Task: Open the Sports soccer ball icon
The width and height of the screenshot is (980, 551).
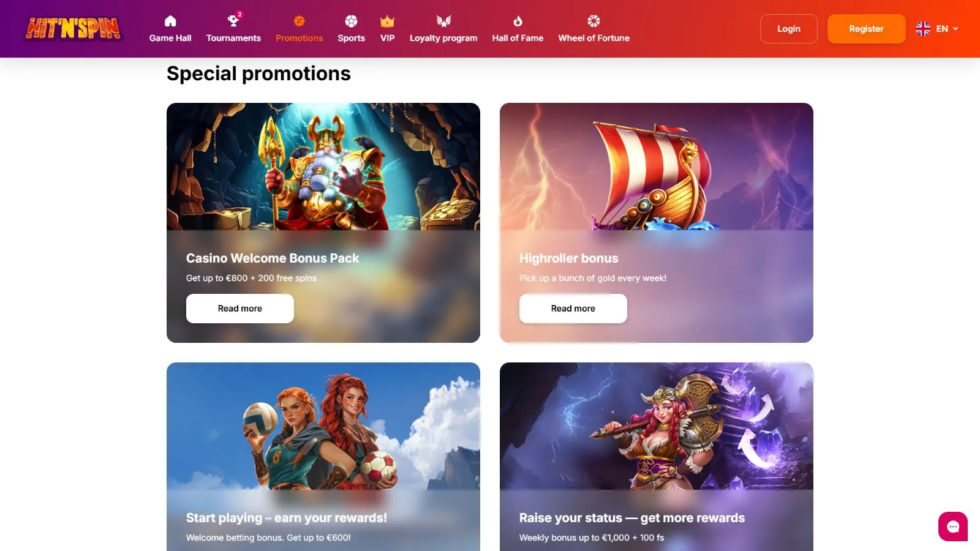Action: click(351, 21)
